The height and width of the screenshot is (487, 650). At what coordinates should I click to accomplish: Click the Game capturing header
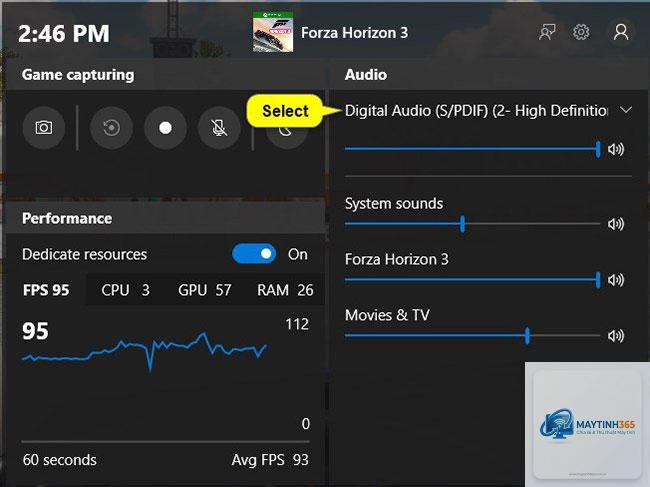(78, 75)
